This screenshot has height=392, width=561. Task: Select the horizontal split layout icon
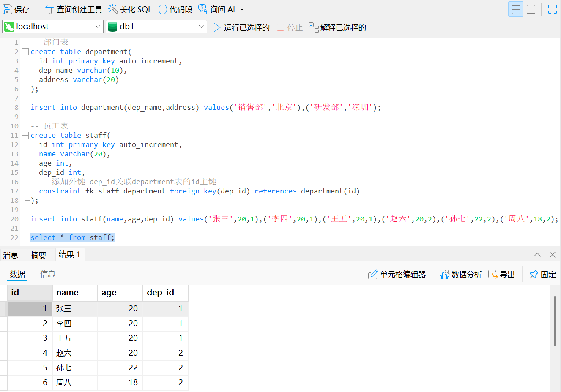[516, 9]
